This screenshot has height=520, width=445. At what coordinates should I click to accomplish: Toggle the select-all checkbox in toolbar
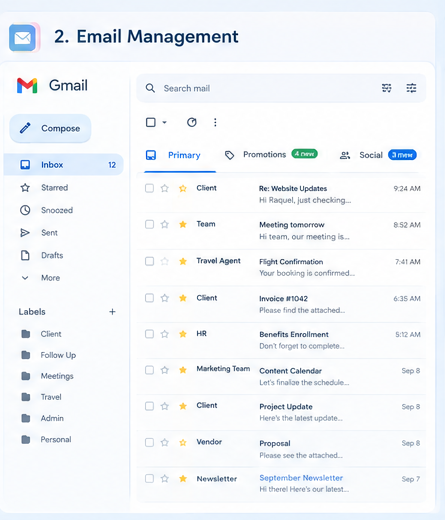tap(151, 122)
